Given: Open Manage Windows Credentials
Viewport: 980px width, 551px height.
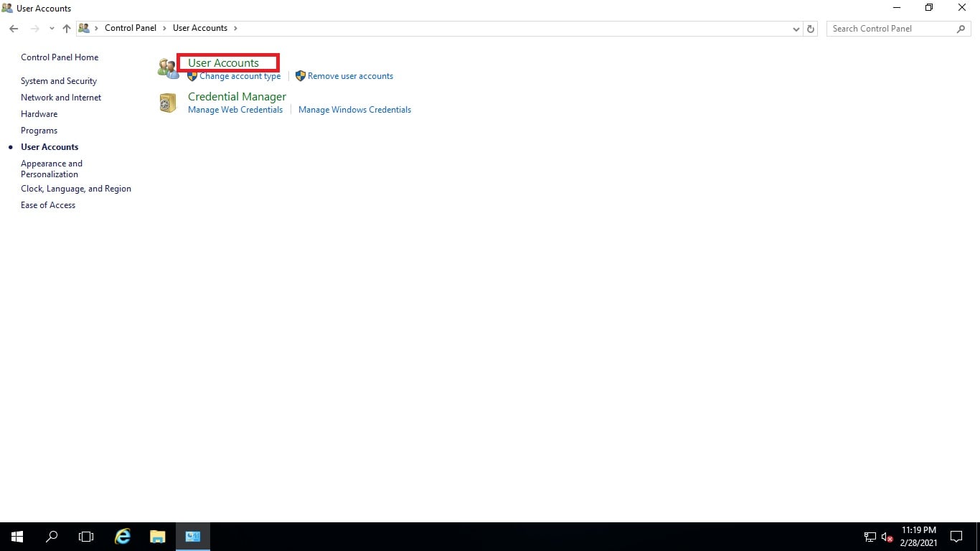Looking at the screenshot, I should [x=354, y=110].
